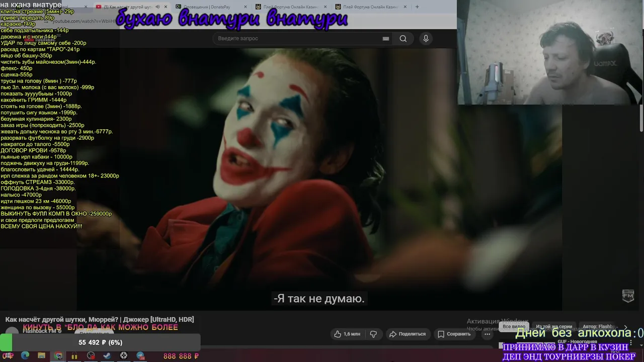Start voice search with the microphone icon
The height and width of the screenshot is (362, 644).
click(x=426, y=39)
